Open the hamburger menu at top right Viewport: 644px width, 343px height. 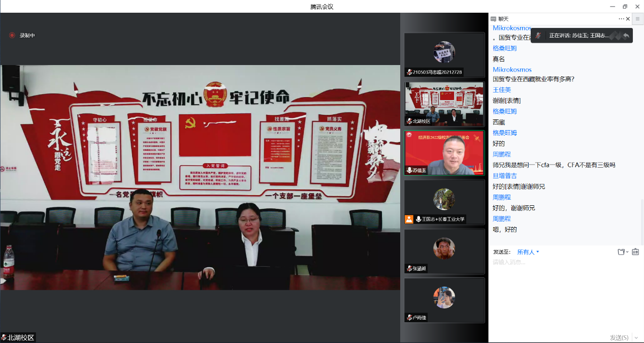click(x=637, y=19)
